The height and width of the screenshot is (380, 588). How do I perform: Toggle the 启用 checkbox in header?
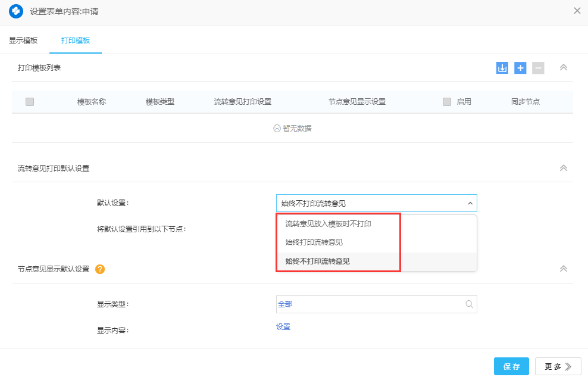point(447,102)
